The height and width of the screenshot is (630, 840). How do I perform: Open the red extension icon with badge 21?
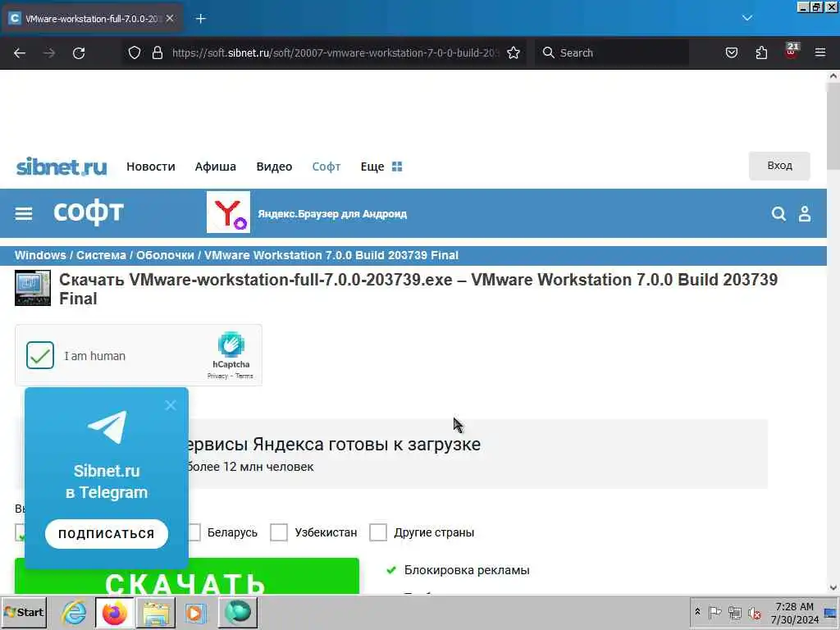pyautogui.click(x=792, y=51)
